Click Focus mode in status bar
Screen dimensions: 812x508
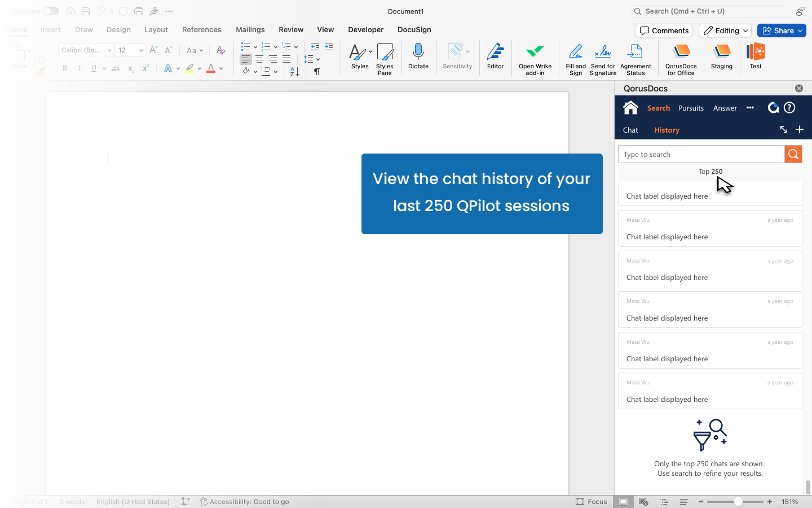591,501
